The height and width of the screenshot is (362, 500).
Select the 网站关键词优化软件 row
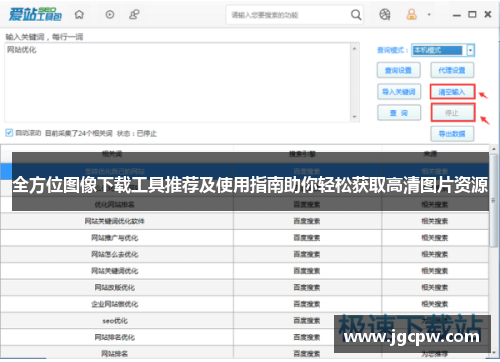[245, 221]
